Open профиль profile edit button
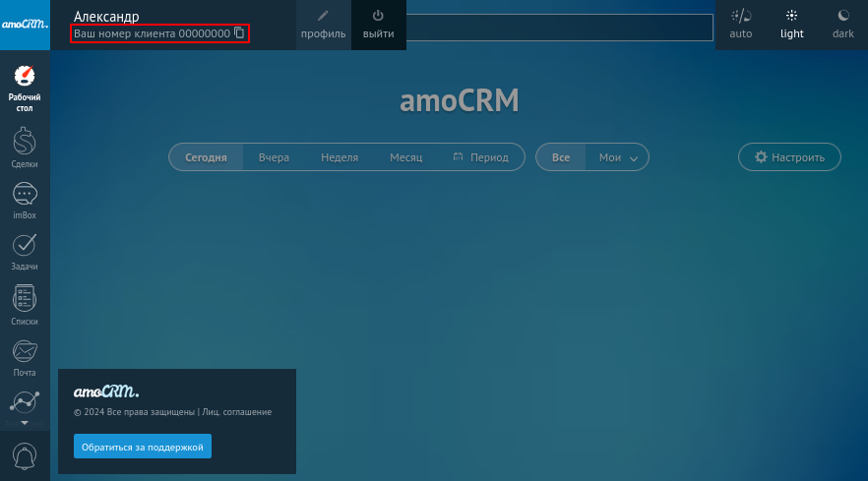This screenshot has width=868, height=481. 323,25
